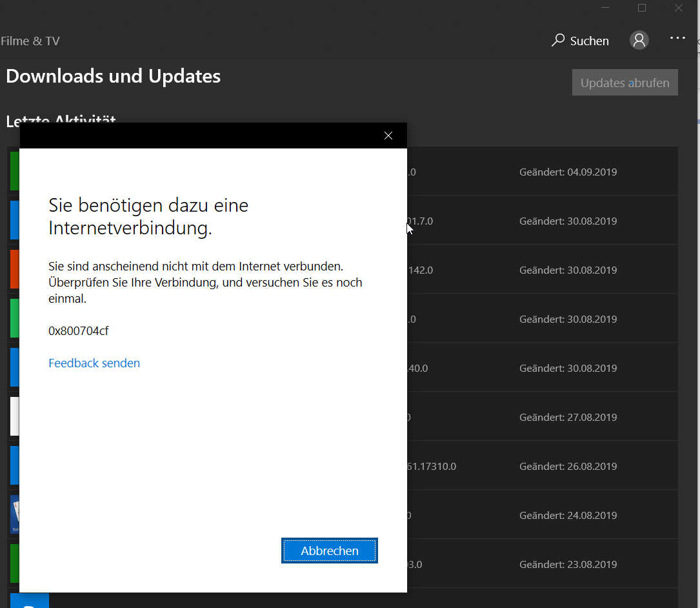700x608 pixels.
Task: Minimize the Microsoft Store window
Action: click(x=605, y=8)
